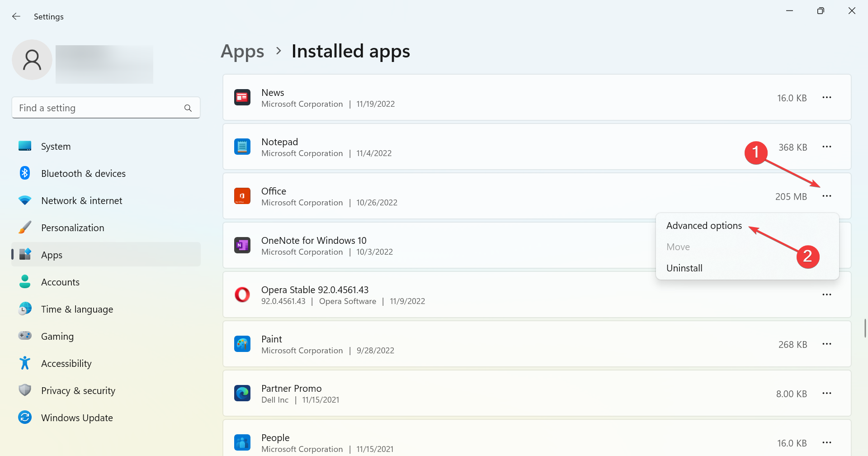
Task: Click the Office app icon
Action: pyautogui.click(x=242, y=196)
